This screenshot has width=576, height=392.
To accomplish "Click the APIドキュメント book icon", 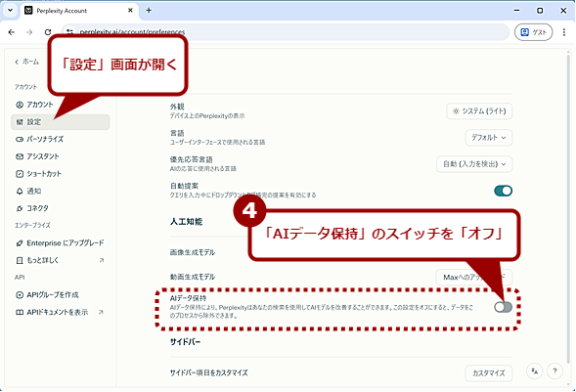I will [x=20, y=312].
